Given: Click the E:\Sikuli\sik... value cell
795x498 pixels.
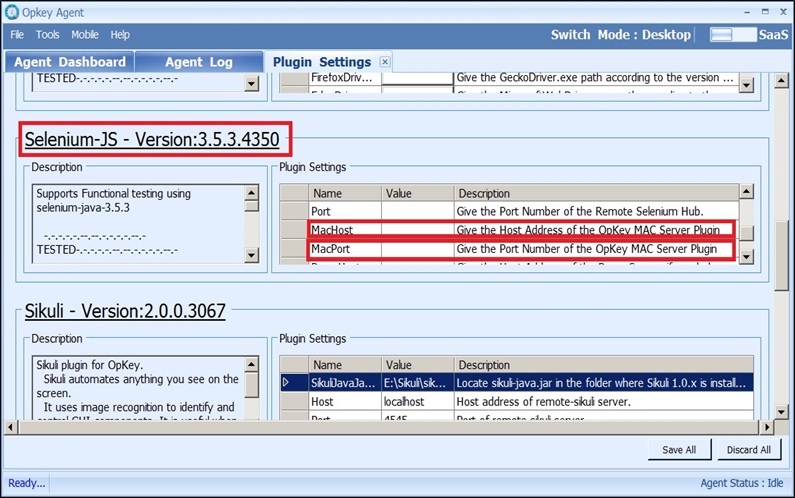Looking at the screenshot, I should 417,382.
